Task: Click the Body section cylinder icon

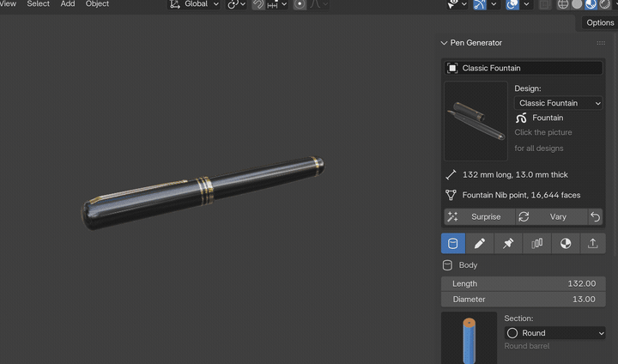Action: pos(447,265)
